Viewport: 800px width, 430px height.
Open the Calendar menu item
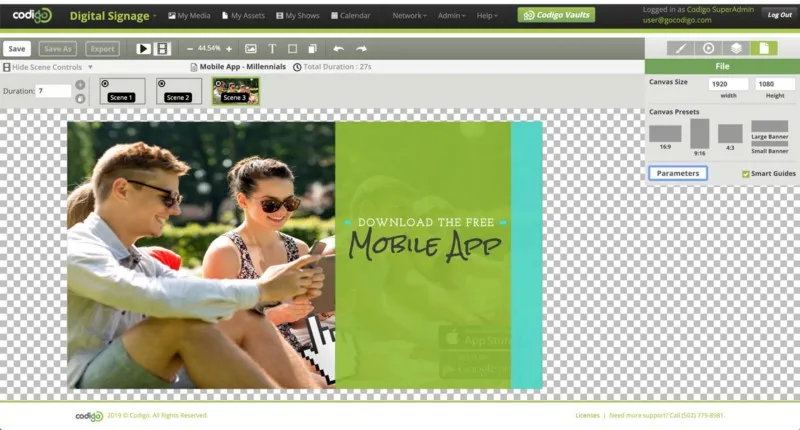pos(350,16)
